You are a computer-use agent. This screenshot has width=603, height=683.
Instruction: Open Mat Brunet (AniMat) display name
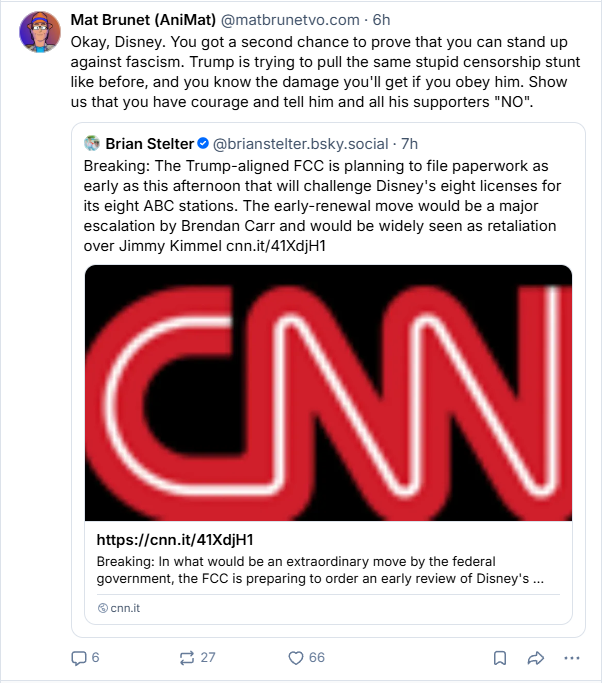[143, 20]
